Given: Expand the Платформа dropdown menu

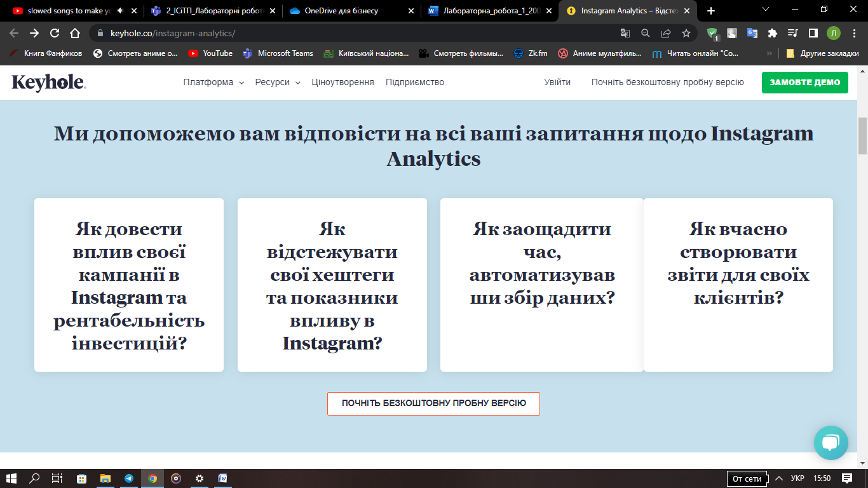Looking at the screenshot, I should (x=214, y=82).
